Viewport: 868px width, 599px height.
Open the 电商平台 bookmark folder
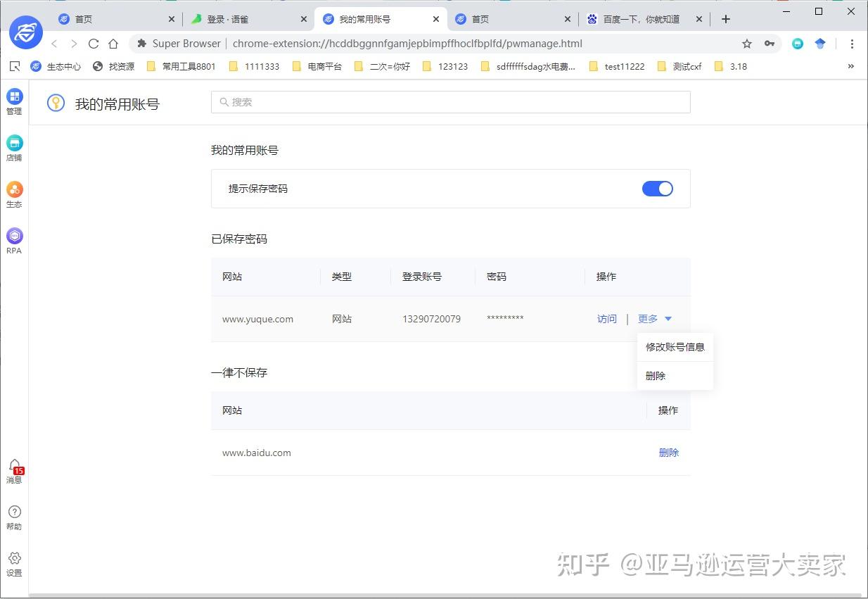(x=317, y=66)
